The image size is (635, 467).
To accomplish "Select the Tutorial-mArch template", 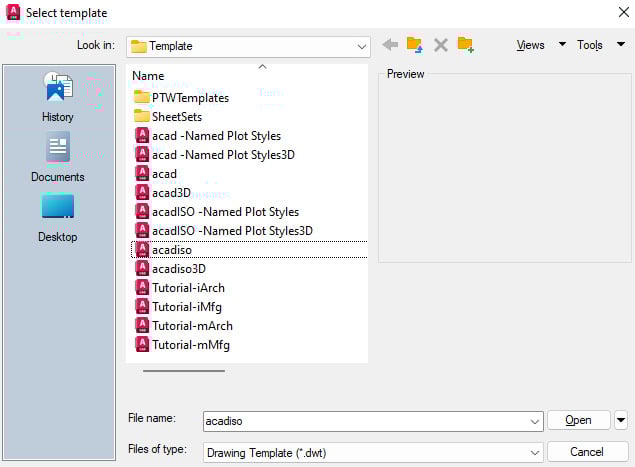I will click(x=192, y=326).
